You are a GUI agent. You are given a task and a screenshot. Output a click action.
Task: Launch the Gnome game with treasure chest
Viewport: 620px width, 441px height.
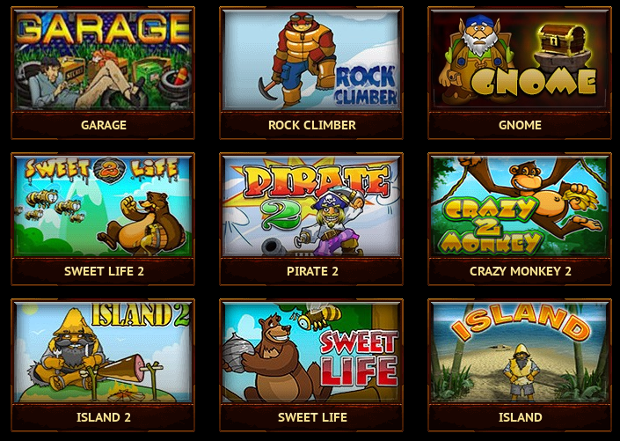520,60
